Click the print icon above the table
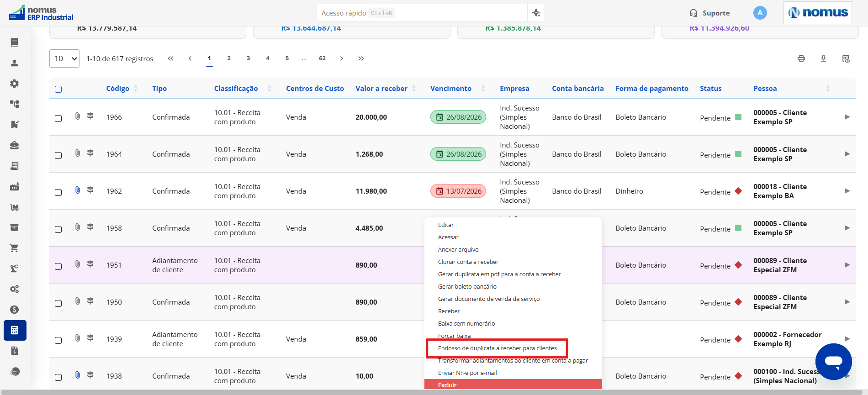 pyautogui.click(x=801, y=58)
